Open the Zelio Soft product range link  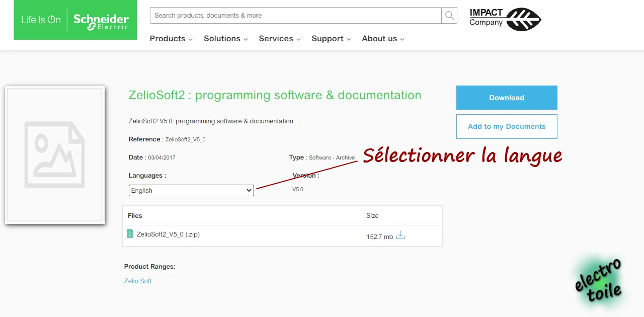[x=138, y=281]
